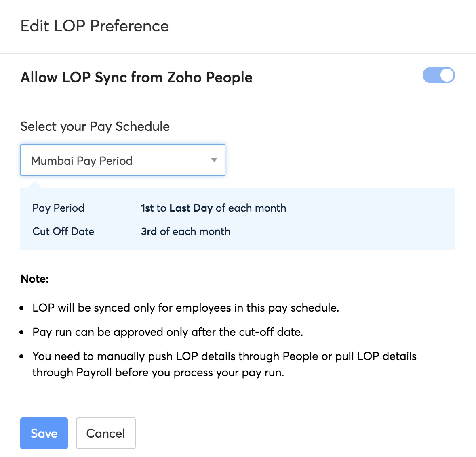476x457 pixels.
Task: Cancel editing LOP preference
Action: [105, 433]
